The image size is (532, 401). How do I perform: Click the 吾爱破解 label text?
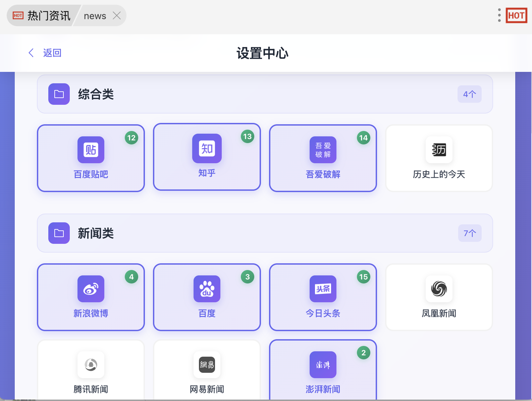tap(323, 174)
